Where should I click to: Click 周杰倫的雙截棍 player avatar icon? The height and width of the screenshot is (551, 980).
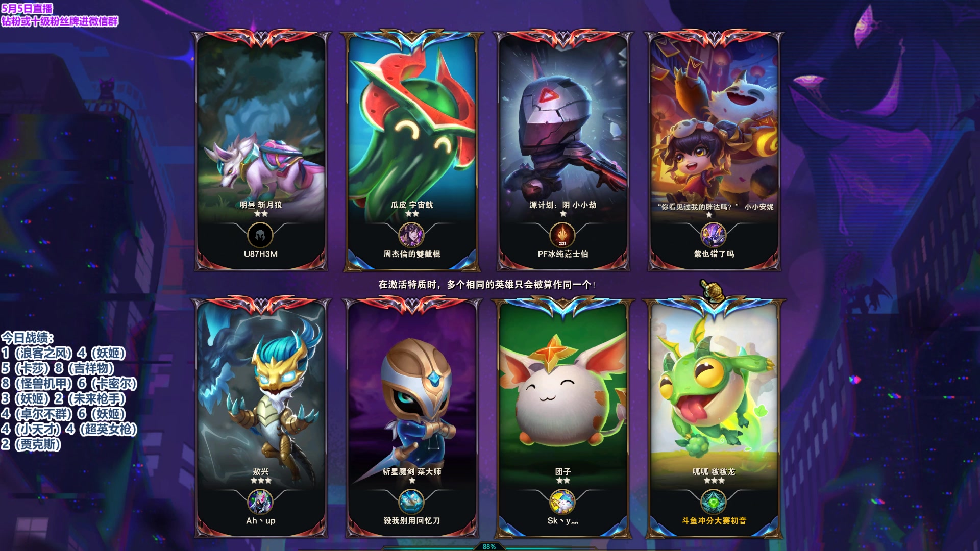[411, 236]
